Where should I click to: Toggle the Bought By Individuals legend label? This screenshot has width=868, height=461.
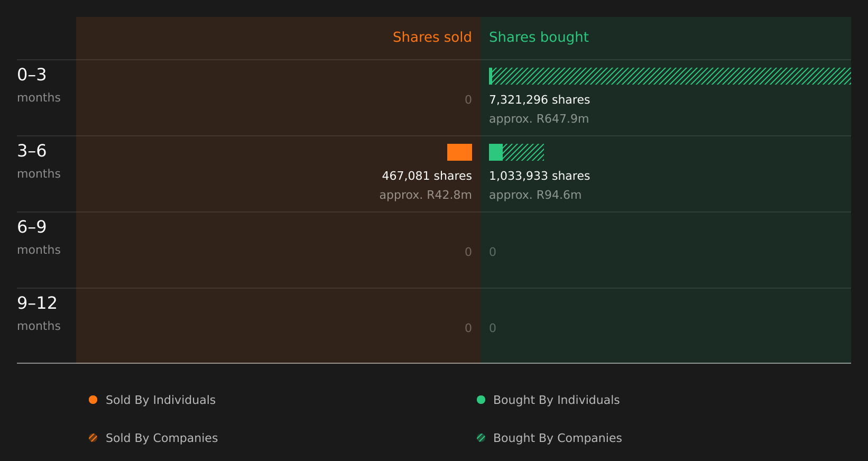556,400
